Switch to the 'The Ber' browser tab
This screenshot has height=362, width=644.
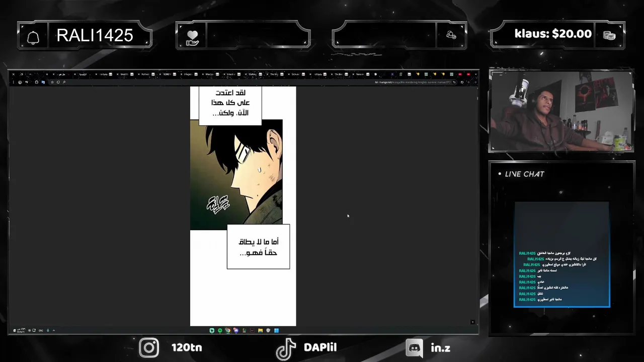click(x=339, y=74)
